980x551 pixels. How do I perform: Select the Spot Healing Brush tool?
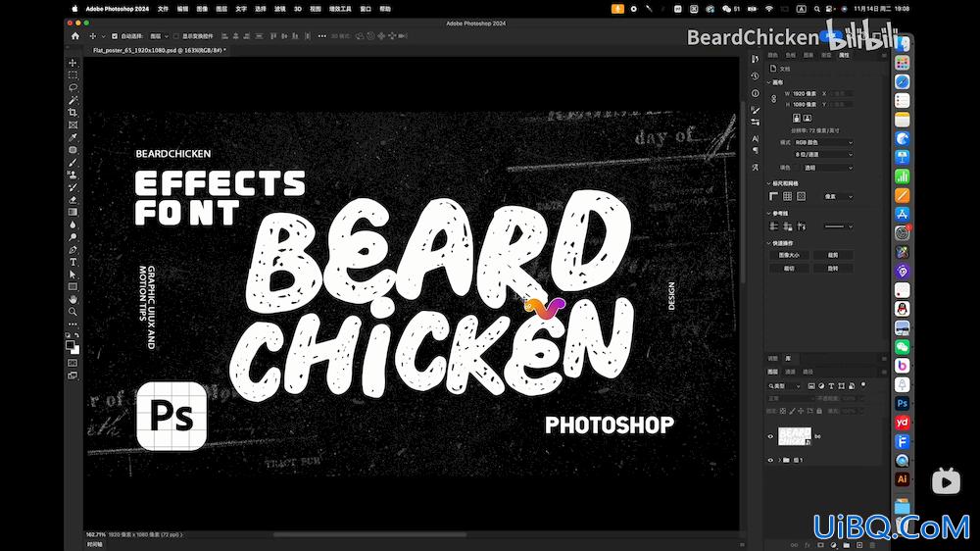[73, 150]
